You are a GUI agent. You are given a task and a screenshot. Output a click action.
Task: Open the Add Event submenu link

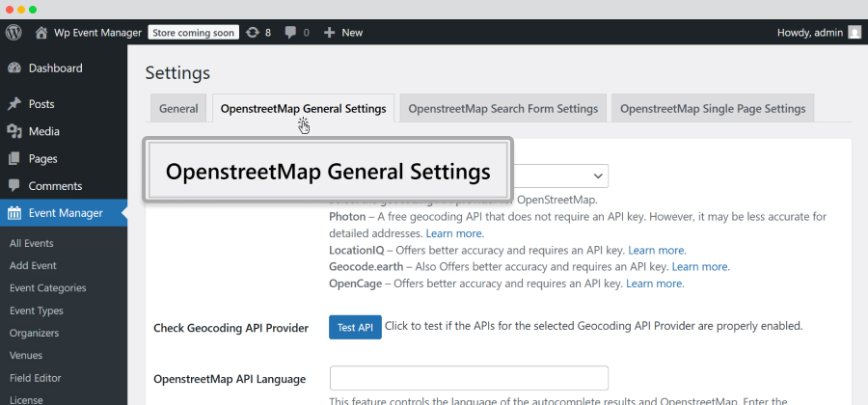33,265
